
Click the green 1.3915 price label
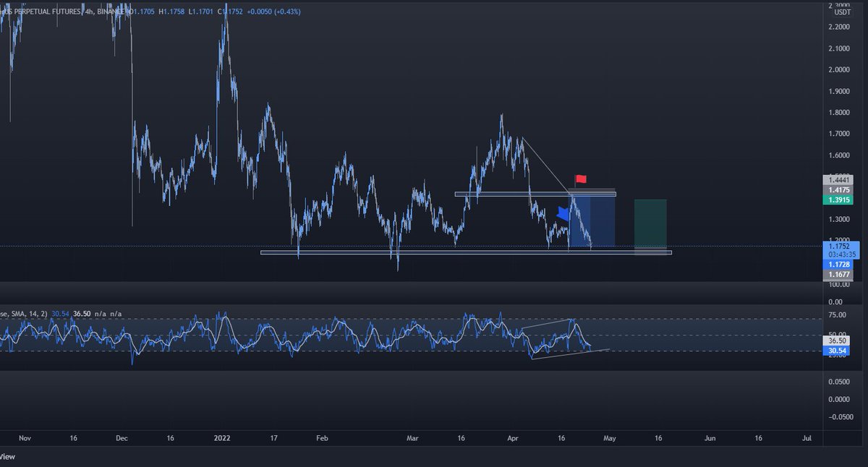point(838,199)
